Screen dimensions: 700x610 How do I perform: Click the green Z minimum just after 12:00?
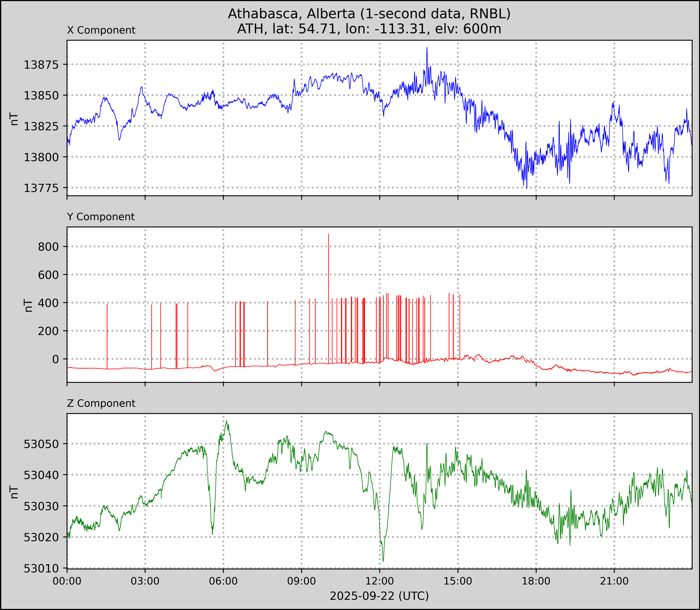383,561
